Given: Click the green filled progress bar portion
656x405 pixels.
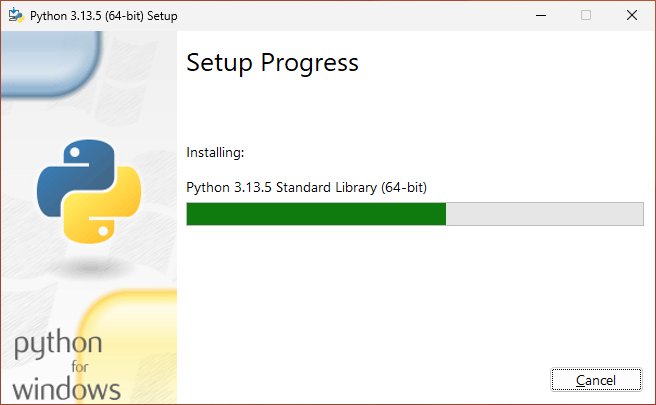Looking at the screenshot, I should tap(316, 214).
